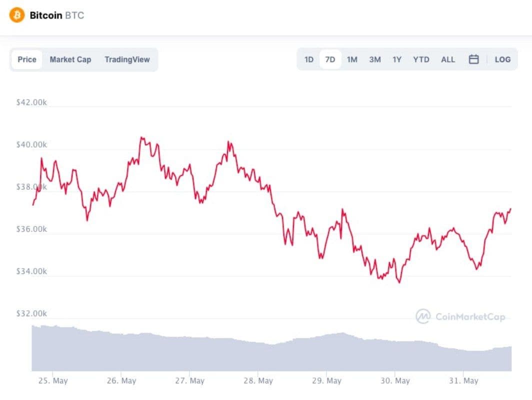Screen dimensions: 532x400
Task: Click the CoinMarketCap watermark logo
Action: [460, 316]
